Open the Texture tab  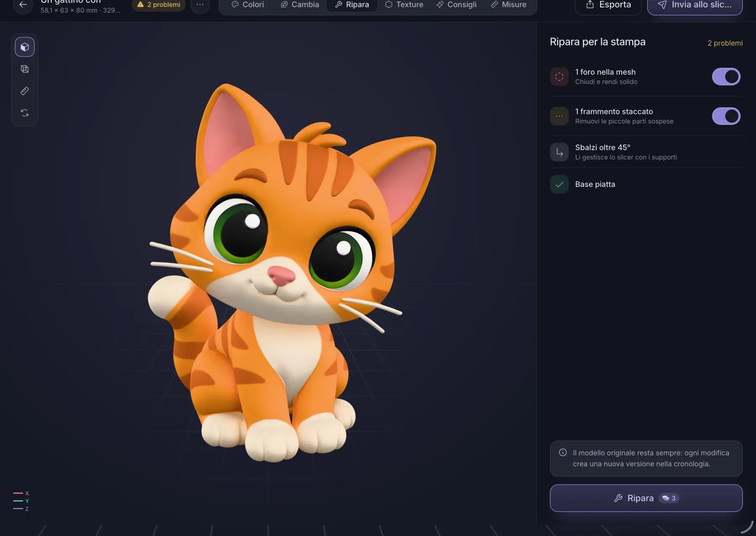point(404,5)
